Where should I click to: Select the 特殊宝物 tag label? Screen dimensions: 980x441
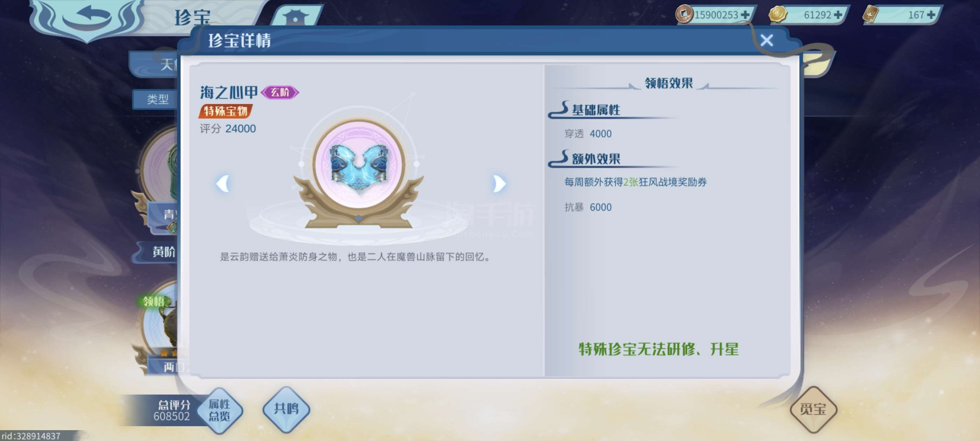point(225,111)
